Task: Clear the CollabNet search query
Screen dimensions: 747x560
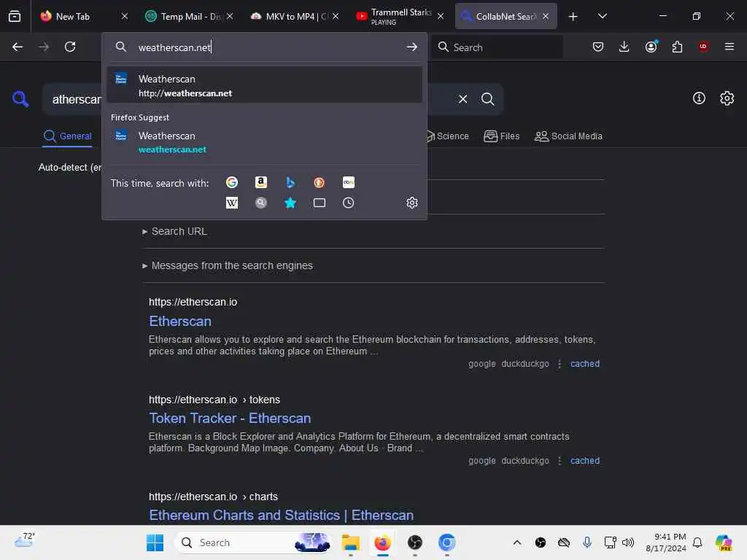Action: pos(462,99)
